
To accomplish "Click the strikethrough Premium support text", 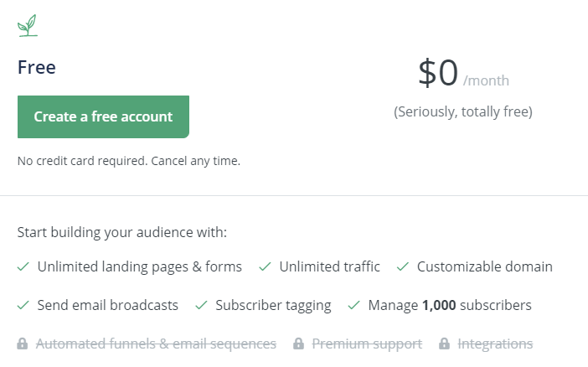I will coord(367,344).
